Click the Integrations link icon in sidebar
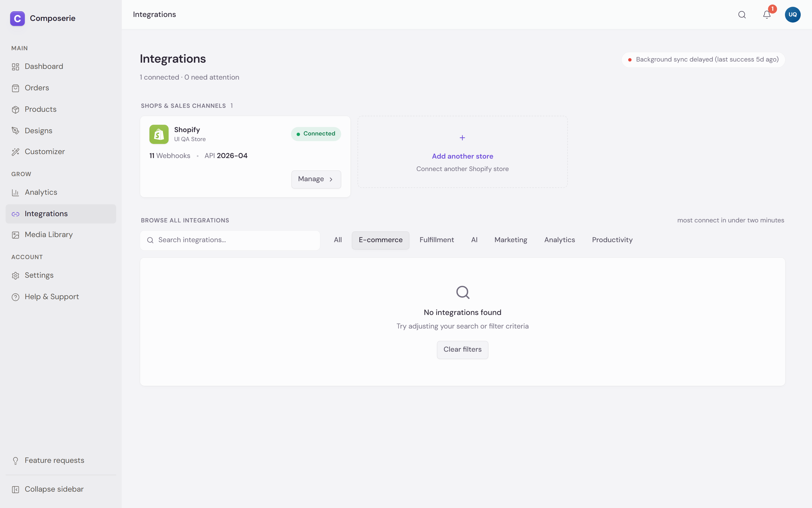812x508 pixels. (16, 214)
